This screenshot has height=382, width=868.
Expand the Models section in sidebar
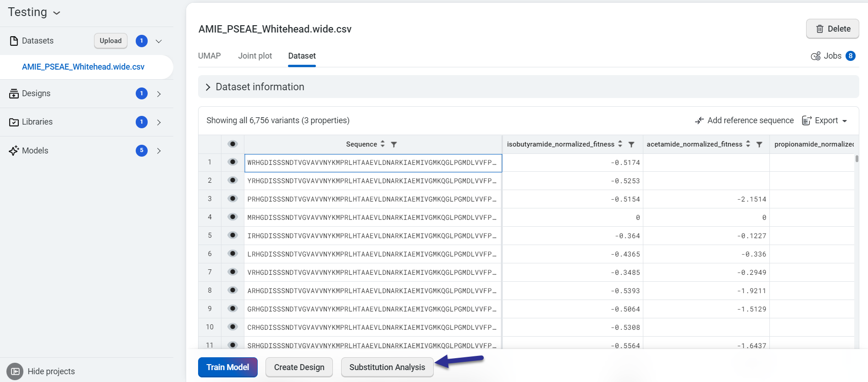click(x=159, y=151)
